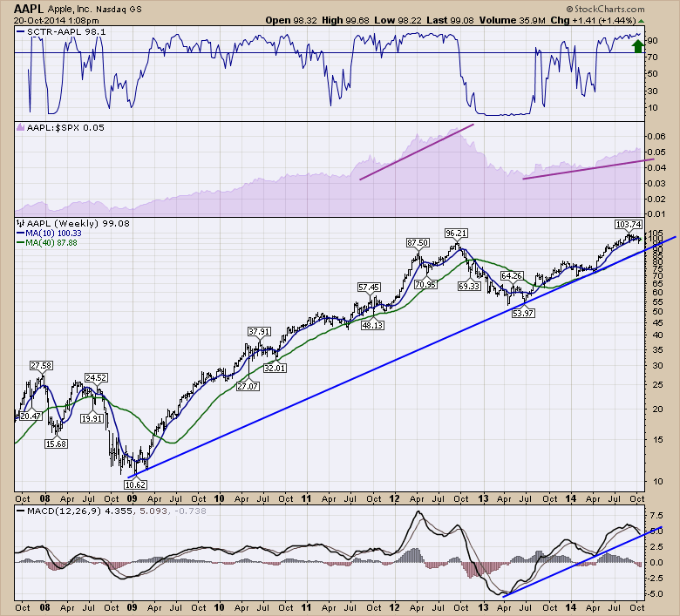This screenshot has width=680, height=616.
Task: Click the 96.21 price peak label
Action: [456, 234]
